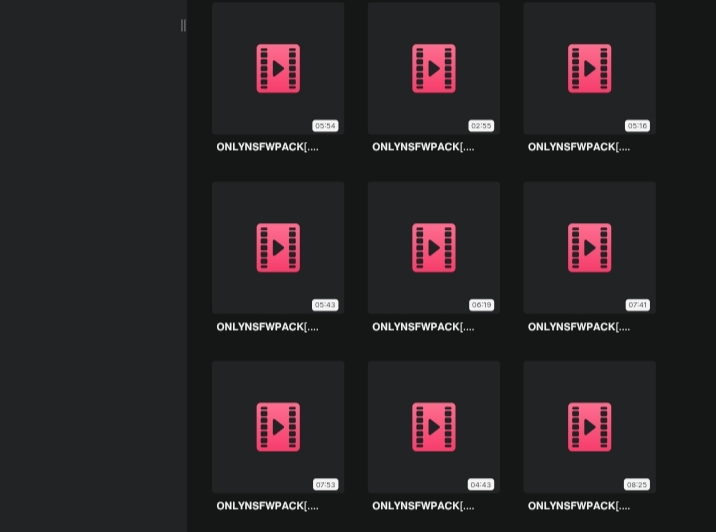Click the 06:19 duration badge
The width and height of the screenshot is (716, 532).
481,305
